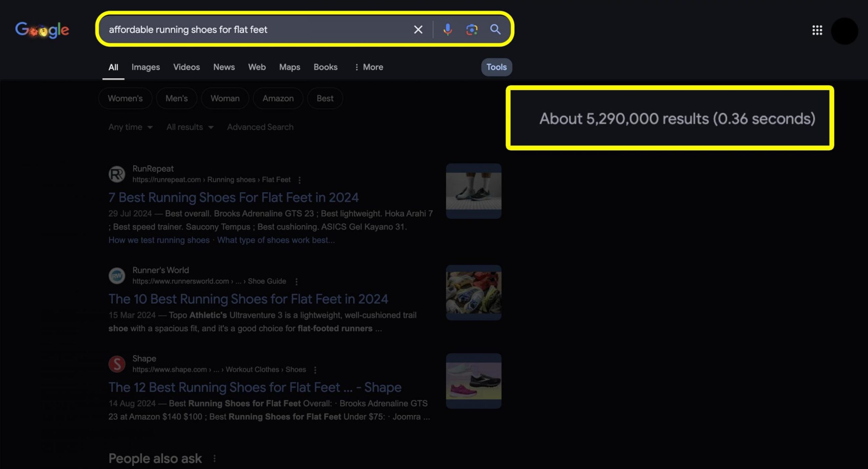Select the Amazon filter chip
The height and width of the screenshot is (469, 868).
278,98
